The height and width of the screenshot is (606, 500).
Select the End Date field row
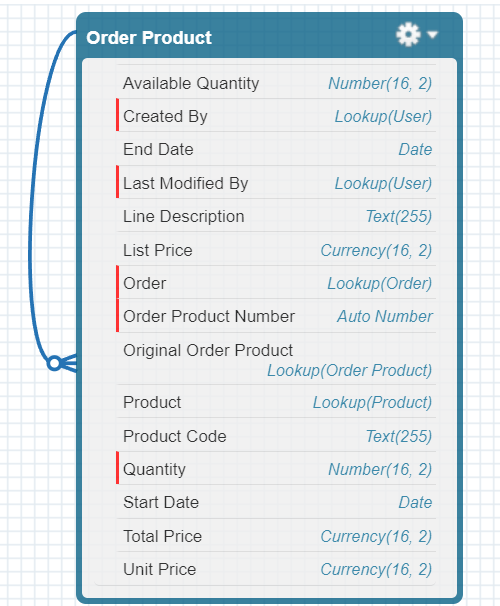pos(276,149)
